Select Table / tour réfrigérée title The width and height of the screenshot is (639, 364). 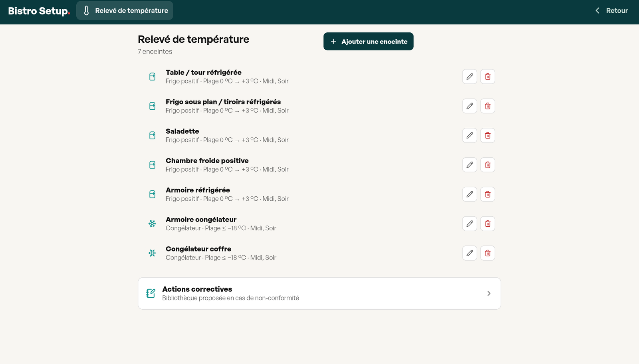click(204, 72)
